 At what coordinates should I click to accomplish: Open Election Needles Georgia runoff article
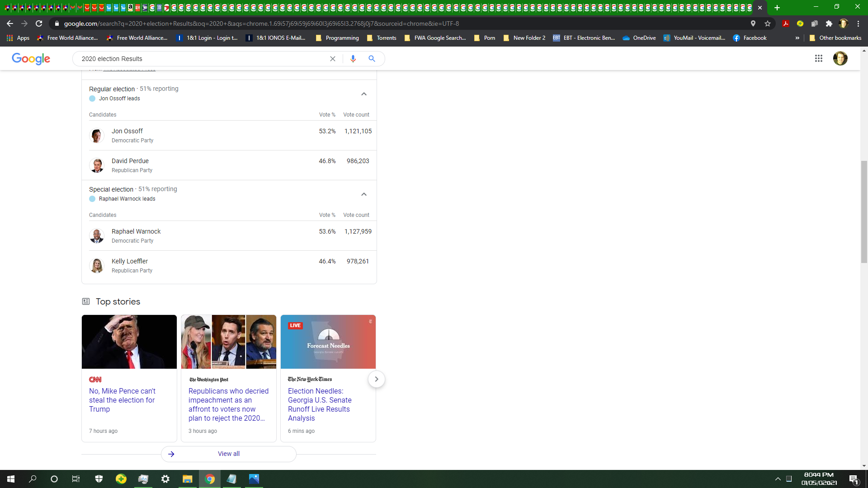[x=319, y=404]
